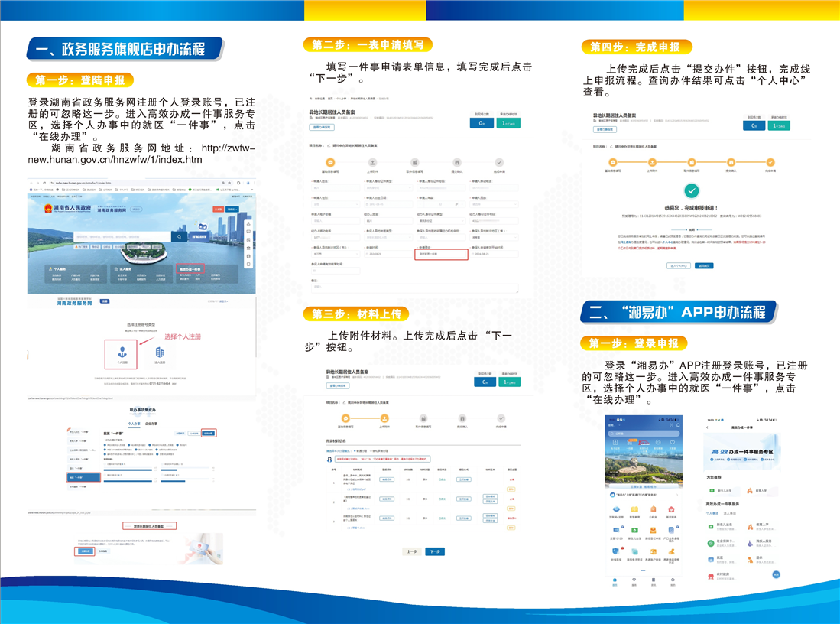Click the Hunan portal search input box
The width and height of the screenshot is (840, 624).
123,236
